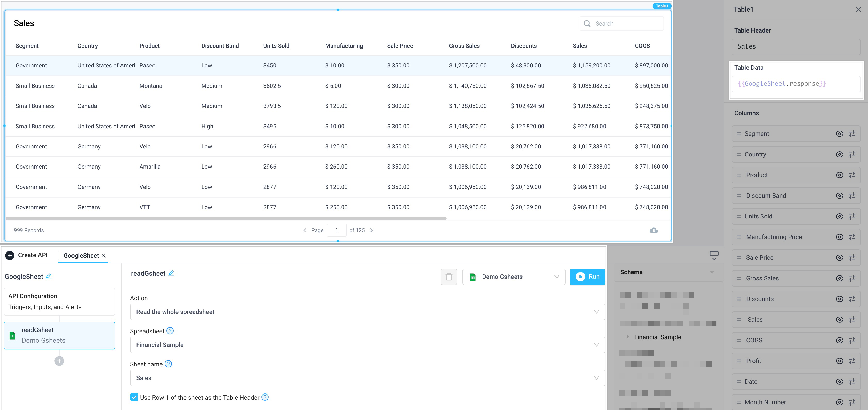Screen dimensions: 868x410
Task: Uncheck Use Row 1 as the Table Header
Action: pyautogui.click(x=134, y=397)
